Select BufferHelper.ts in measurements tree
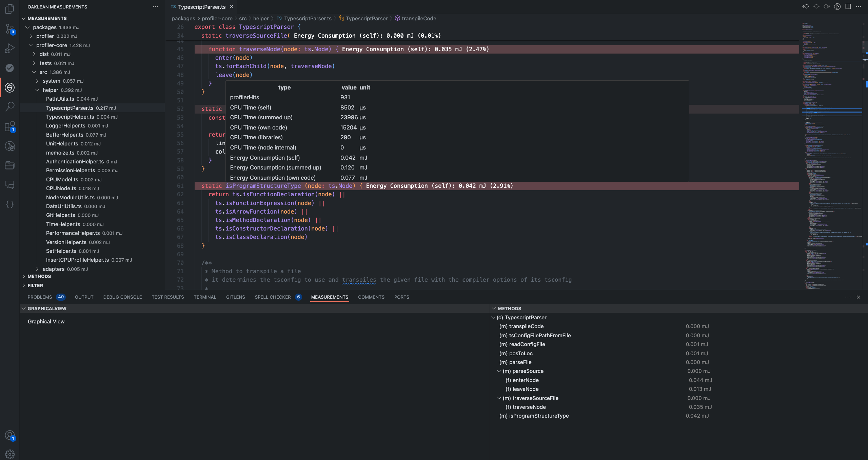Screen dimensions: 868x460 [x=64, y=135]
